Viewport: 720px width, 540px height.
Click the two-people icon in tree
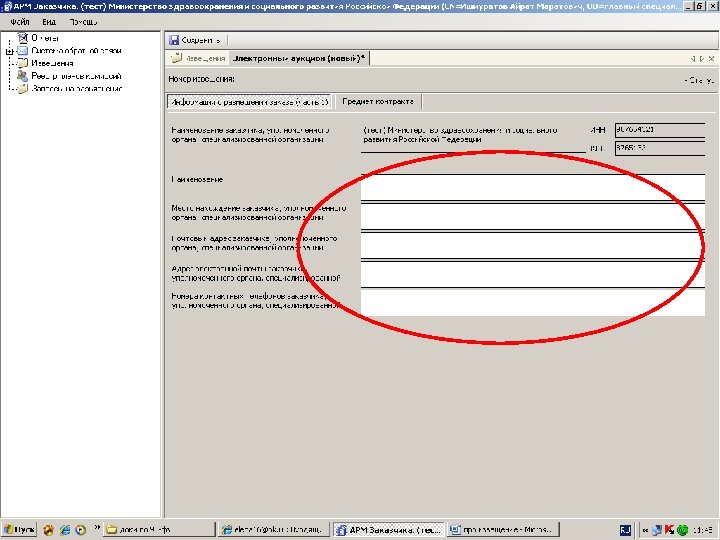tap(22, 76)
